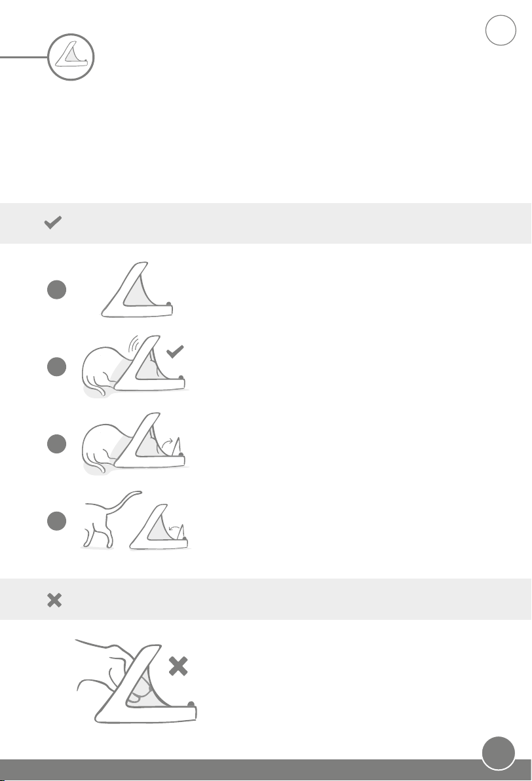This screenshot has height=781, width=532.
Task: Click the X icon in the lower gray banner
Action: (x=54, y=600)
